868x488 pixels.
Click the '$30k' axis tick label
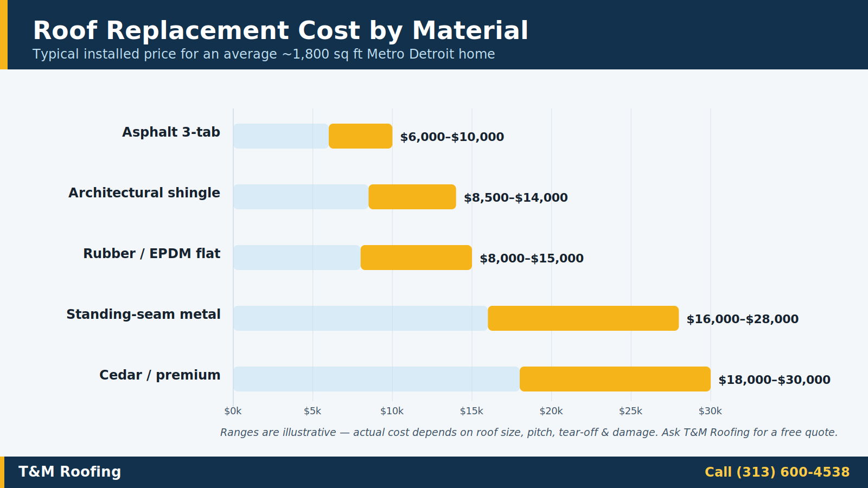pos(711,411)
